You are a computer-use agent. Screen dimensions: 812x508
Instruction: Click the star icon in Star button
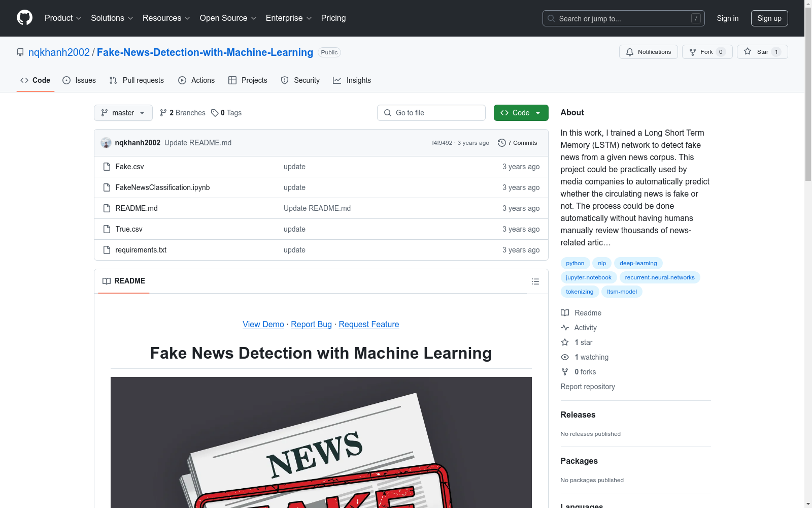coord(748,51)
